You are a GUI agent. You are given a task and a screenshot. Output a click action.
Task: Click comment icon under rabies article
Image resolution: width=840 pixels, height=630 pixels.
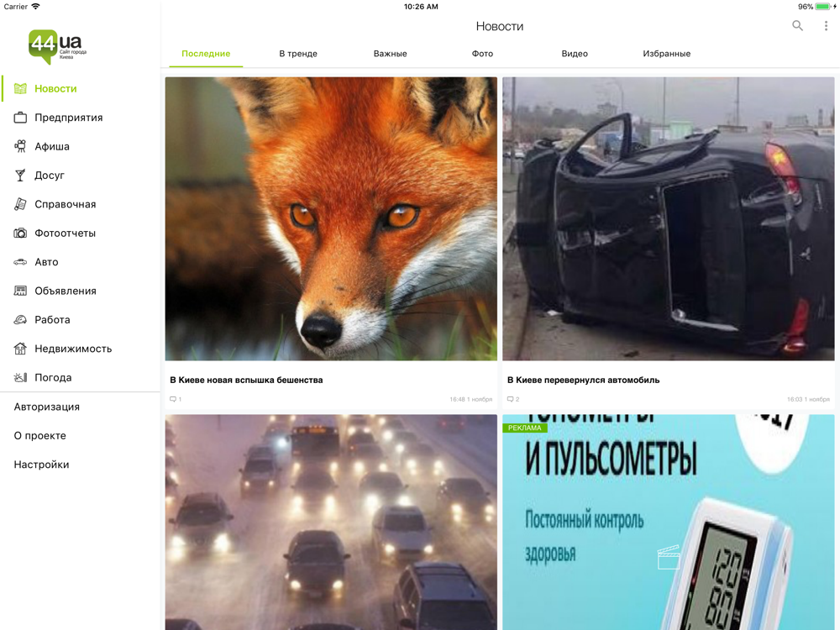coord(173,399)
